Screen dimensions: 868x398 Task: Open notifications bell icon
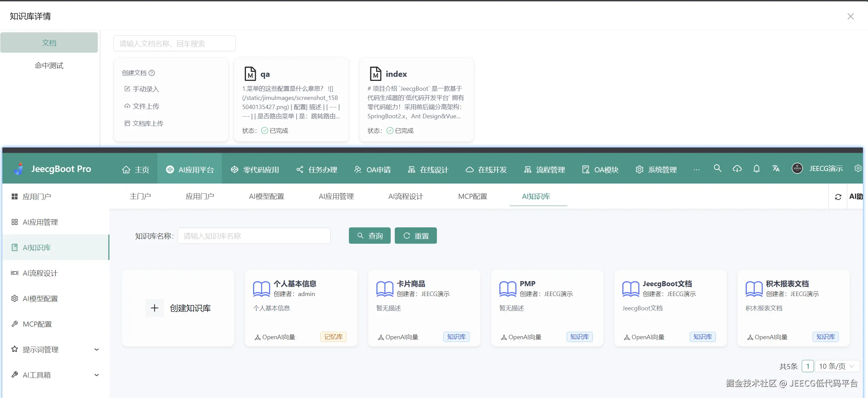pyautogui.click(x=756, y=169)
